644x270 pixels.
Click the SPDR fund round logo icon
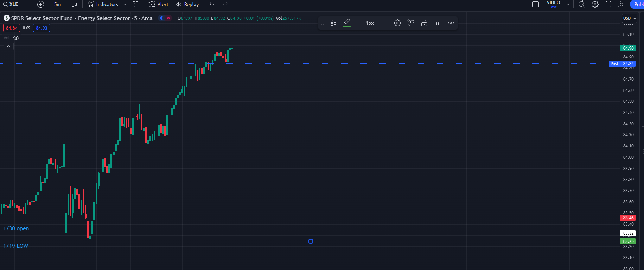[7, 18]
